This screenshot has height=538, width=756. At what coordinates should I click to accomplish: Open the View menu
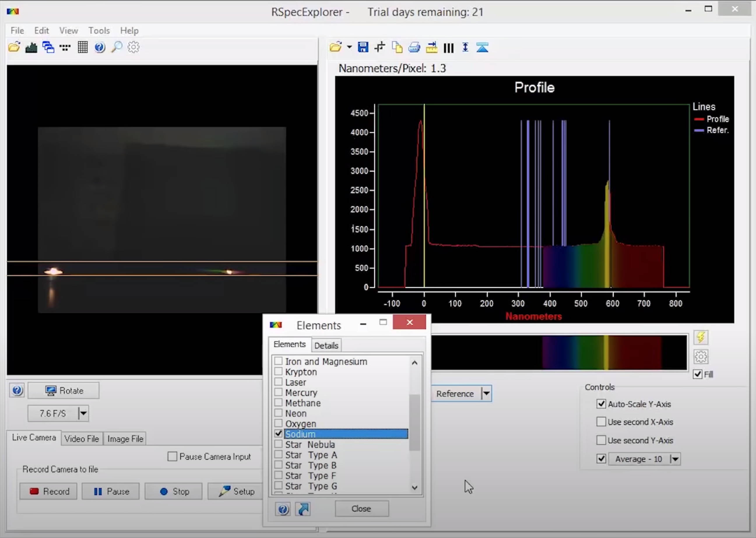68,31
